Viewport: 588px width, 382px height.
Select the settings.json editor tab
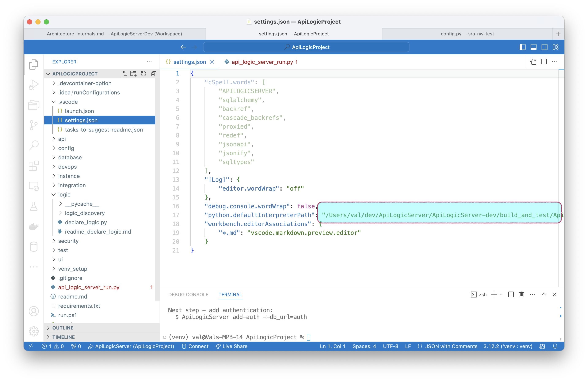(189, 62)
